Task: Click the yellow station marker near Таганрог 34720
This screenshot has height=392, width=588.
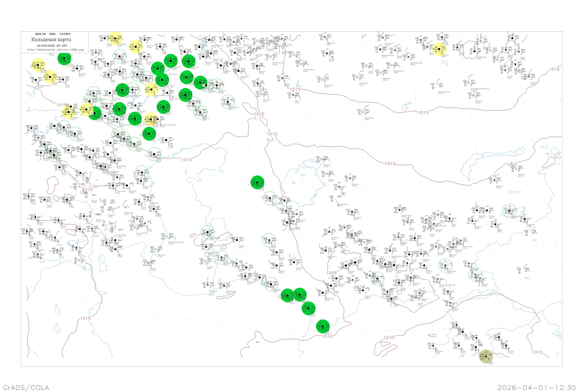Action: click(68, 112)
